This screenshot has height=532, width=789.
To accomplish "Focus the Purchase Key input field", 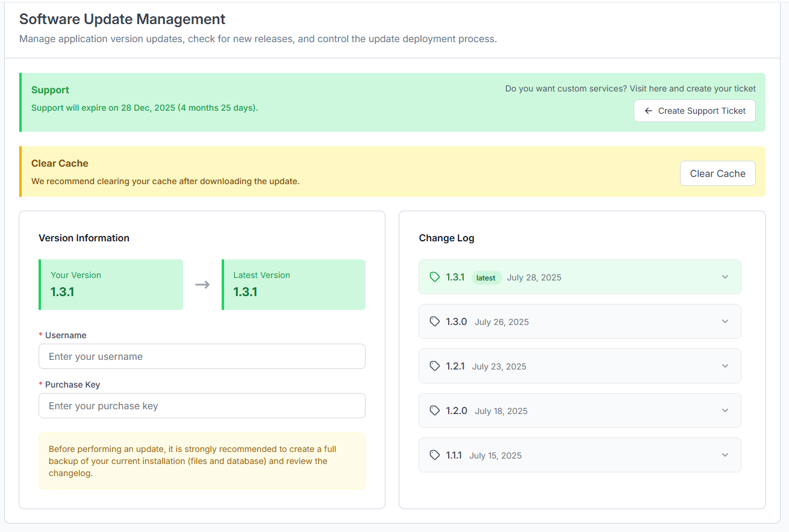I will (202, 406).
